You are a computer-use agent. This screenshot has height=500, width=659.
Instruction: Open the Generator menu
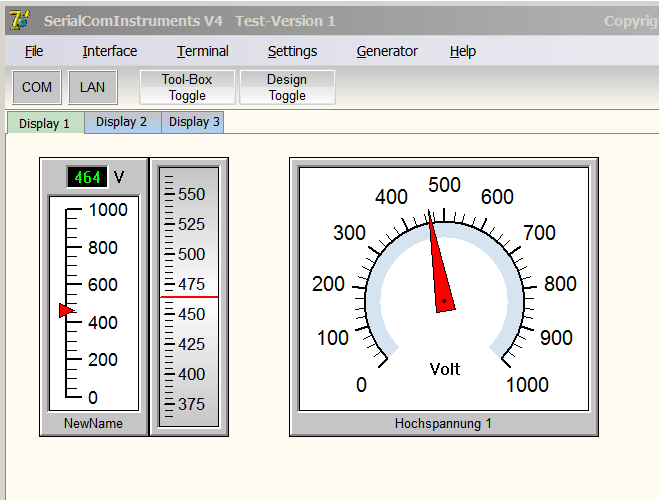pos(387,51)
